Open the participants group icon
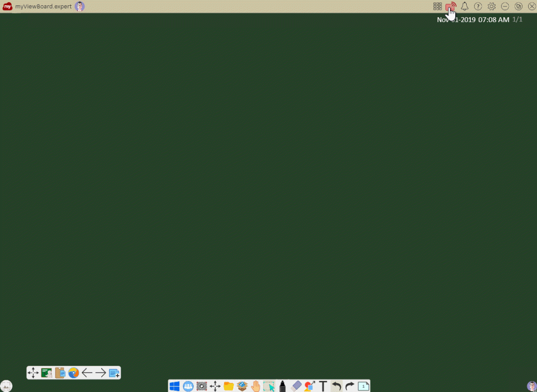The width and height of the screenshot is (537, 392). 188,386
